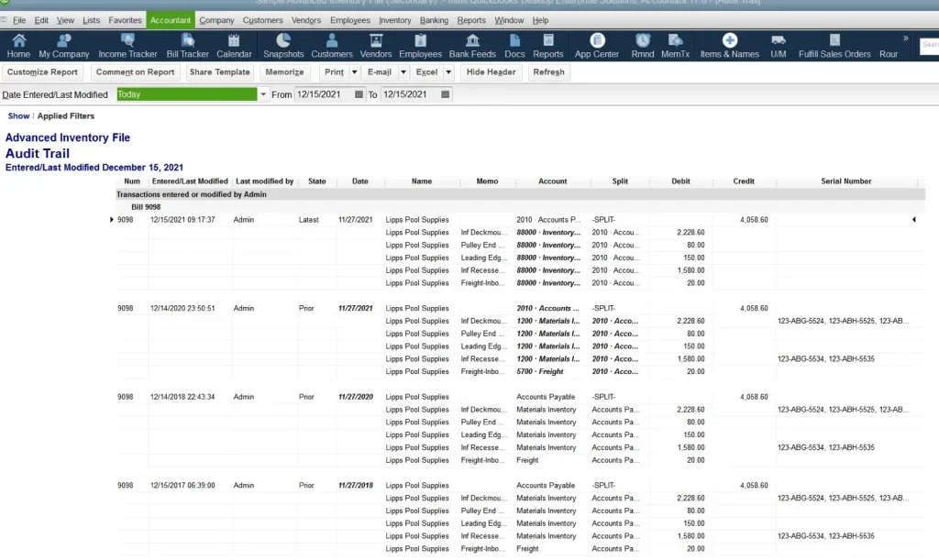939x560 pixels.
Task: Click the Applied Filters label
Action: tap(66, 116)
